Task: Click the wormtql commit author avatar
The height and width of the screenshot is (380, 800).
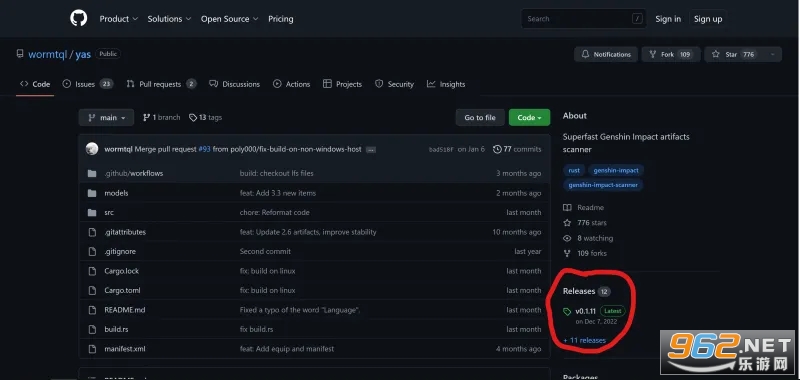Action: click(92, 149)
